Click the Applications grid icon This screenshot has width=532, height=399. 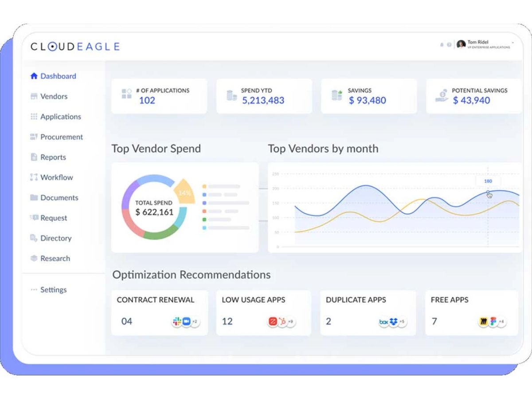34,117
